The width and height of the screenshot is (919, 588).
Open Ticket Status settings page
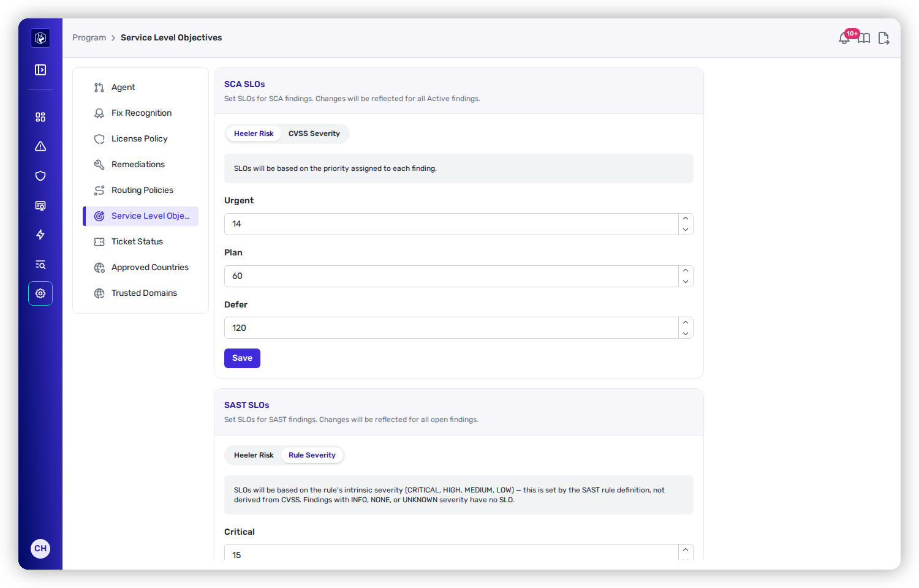click(141, 242)
